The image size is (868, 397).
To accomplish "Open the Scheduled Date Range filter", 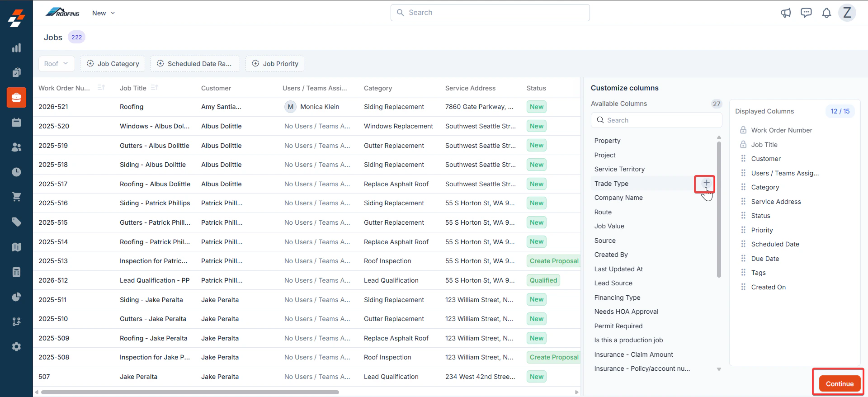I will (195, 64).
